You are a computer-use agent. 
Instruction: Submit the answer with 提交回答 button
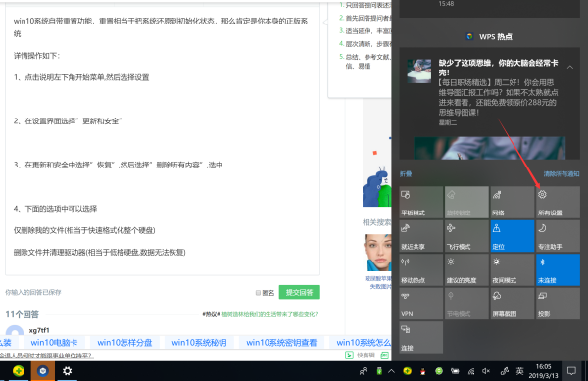pos(299,292)
